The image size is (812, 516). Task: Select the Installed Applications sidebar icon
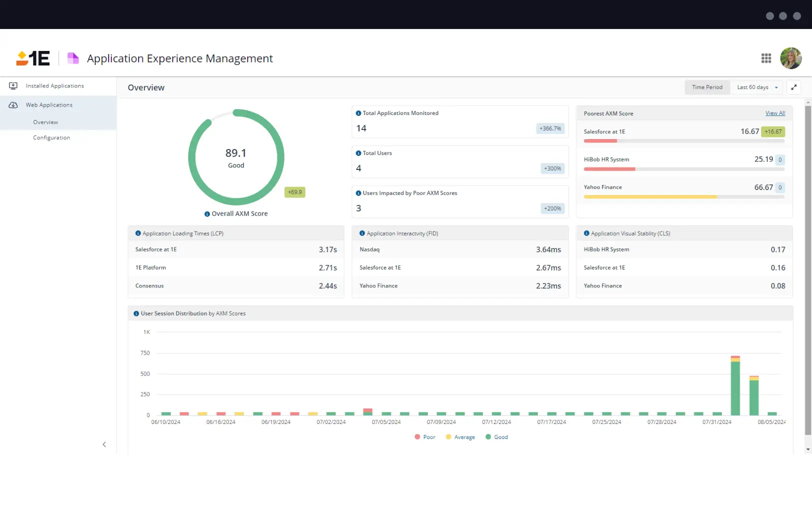point(13,85)
